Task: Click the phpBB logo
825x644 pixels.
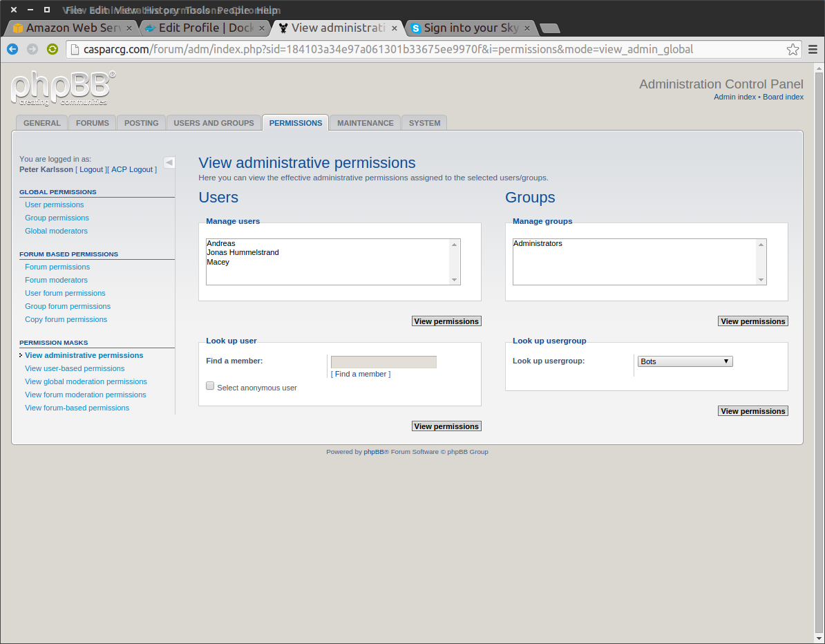Action: pyautogui.click(x=63, y=88)
